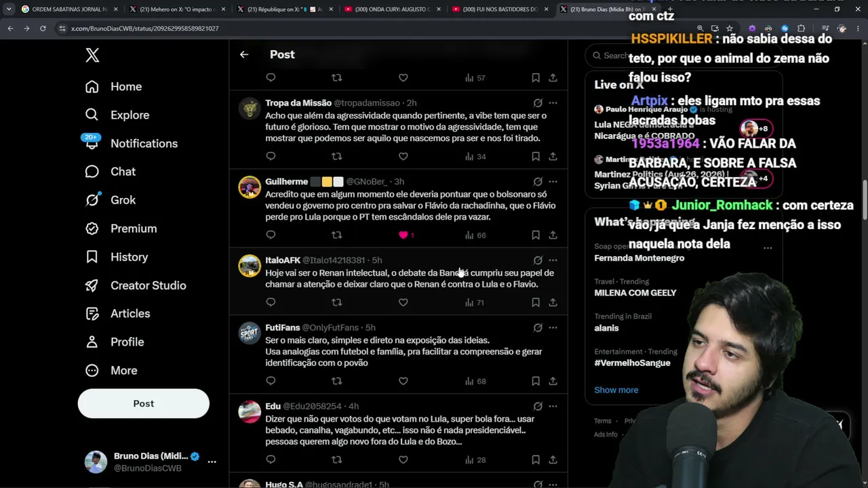Image resolution: width=868 pixels, height=488 pixels.
Task: Reply to ItaloAFK's comment
Action: (x=271, y=302)
